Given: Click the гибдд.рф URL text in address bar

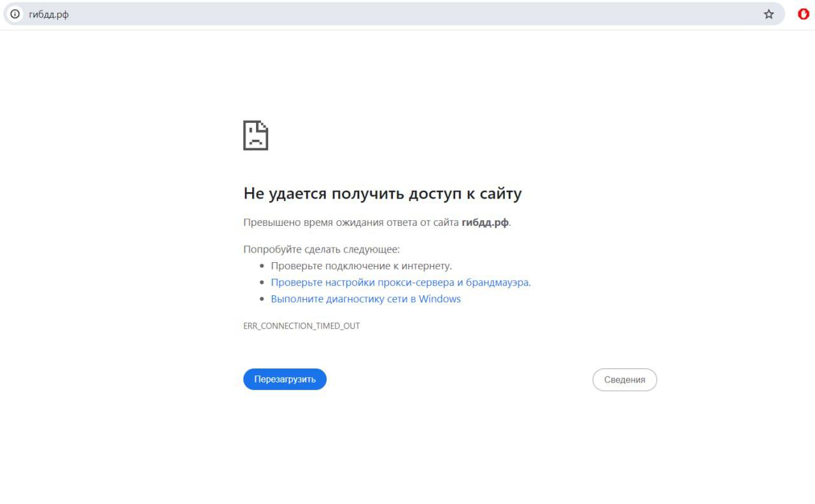Looking at the screenshot, I should (49, 14).
